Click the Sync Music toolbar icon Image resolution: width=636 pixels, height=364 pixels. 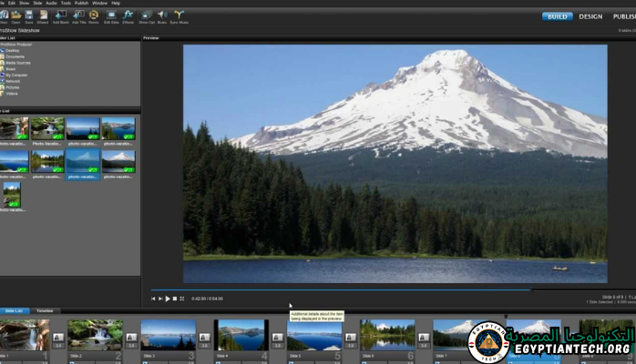[179, 15]
